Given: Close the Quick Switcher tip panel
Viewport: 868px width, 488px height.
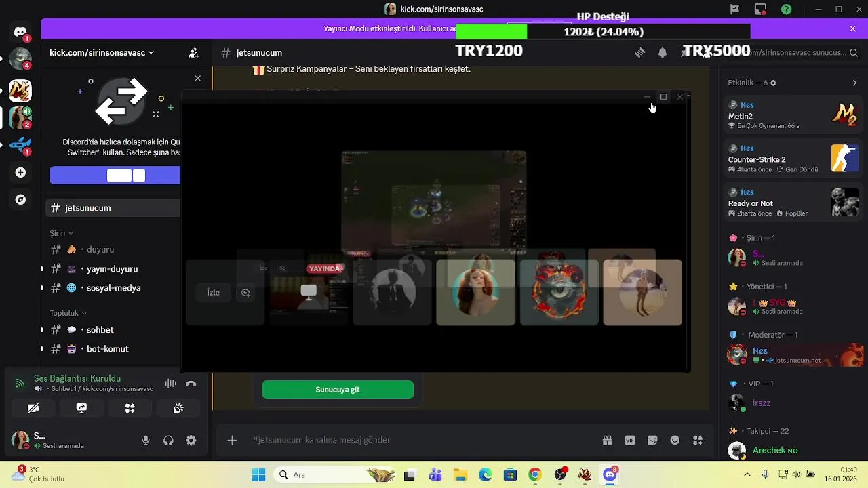Looking at the screenshot, I should pyautogui.click(x=197, y=79).
